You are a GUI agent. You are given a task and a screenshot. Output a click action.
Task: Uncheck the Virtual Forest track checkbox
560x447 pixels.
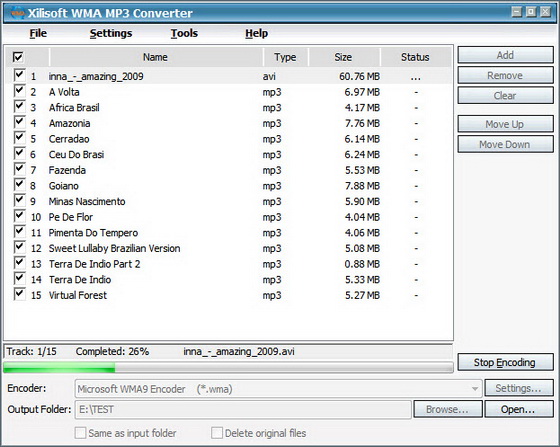(x=19, y=295)
